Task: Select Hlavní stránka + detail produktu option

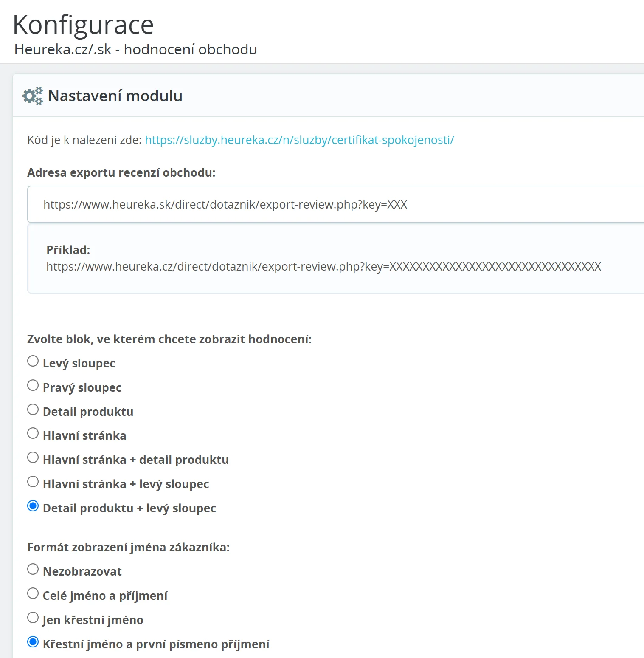Action: click(33, 458)
